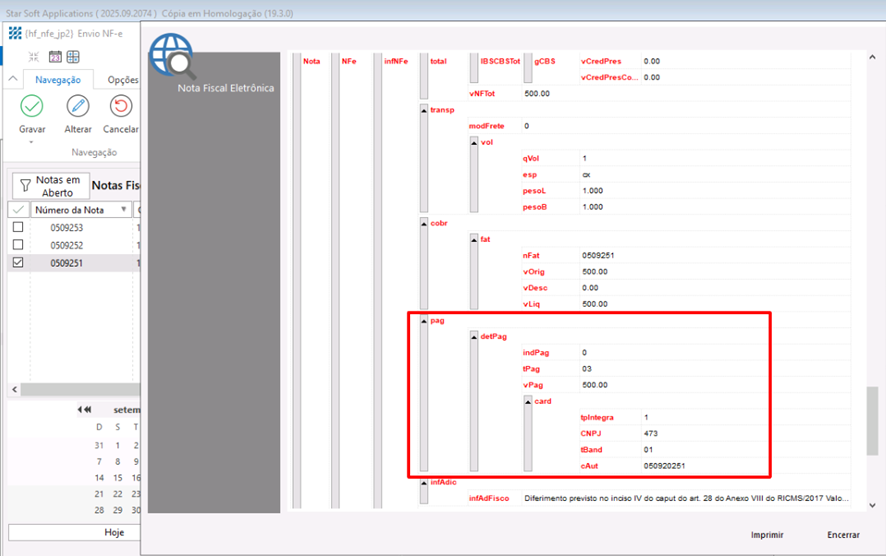Click the Notas em Aberto filter button

tap(48, 186)
